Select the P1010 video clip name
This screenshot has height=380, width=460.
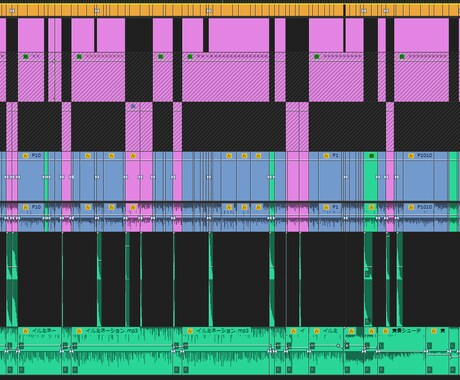pyautogui.click(x=424, y=155)
